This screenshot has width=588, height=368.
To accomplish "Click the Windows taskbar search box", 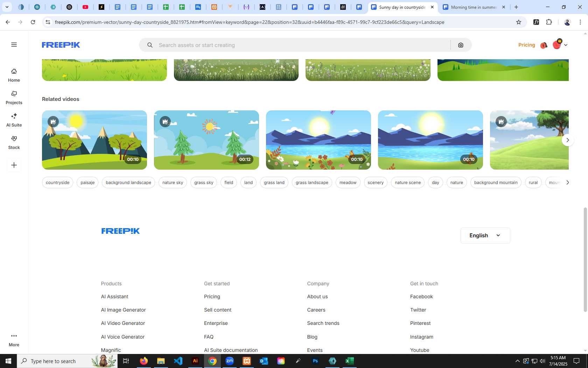I will coord(67,361).
